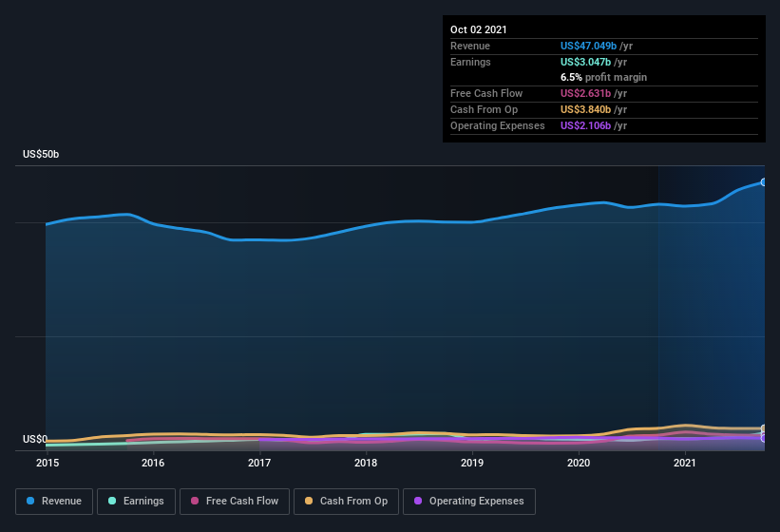
Task: Click the US$2.631b free cash flow value
Action: pos(585,93)
